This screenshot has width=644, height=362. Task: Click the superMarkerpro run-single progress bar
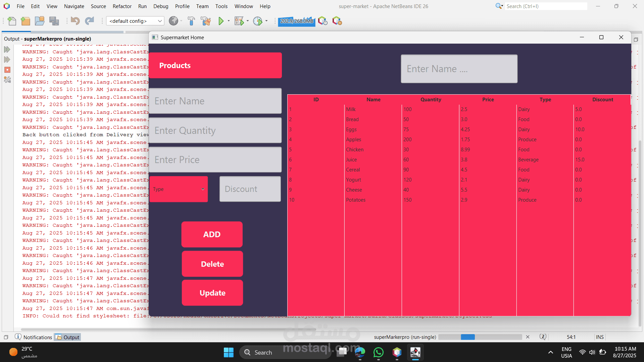tap(480, 337)
